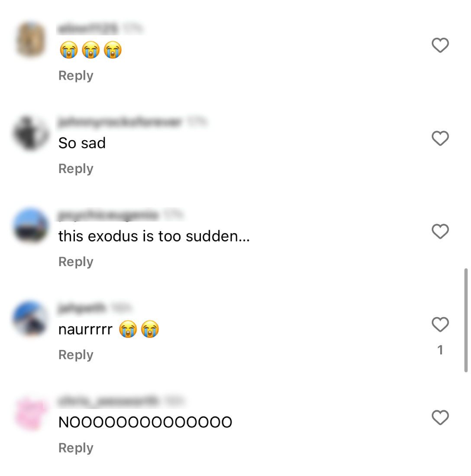Like the 'this exodus is too sudden...' comment

[x=440, y=232]
